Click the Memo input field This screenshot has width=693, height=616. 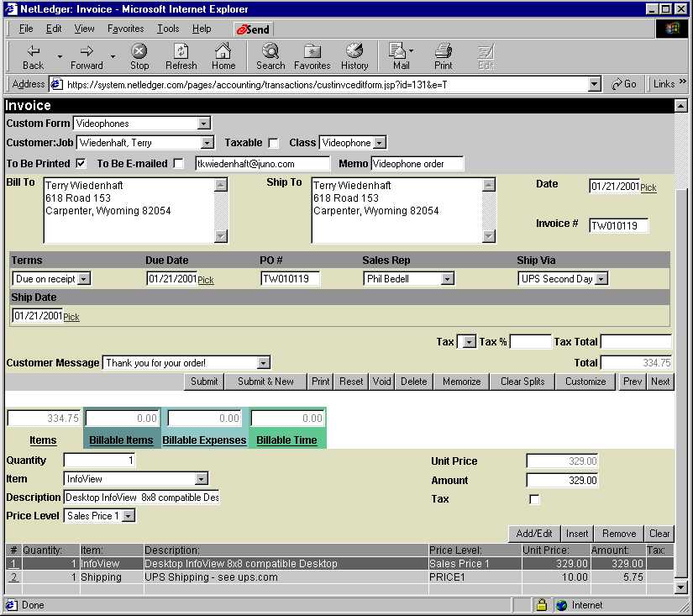click(417, 164)
